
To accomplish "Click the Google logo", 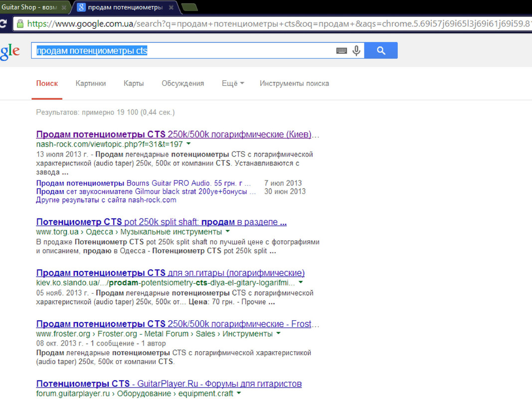I will point(10,52).
